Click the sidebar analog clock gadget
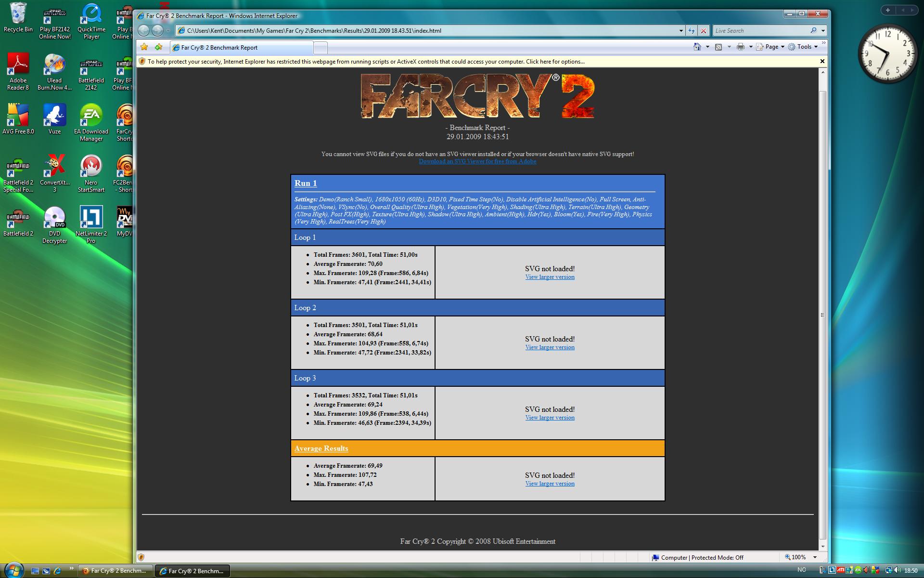 coord(887,54)
